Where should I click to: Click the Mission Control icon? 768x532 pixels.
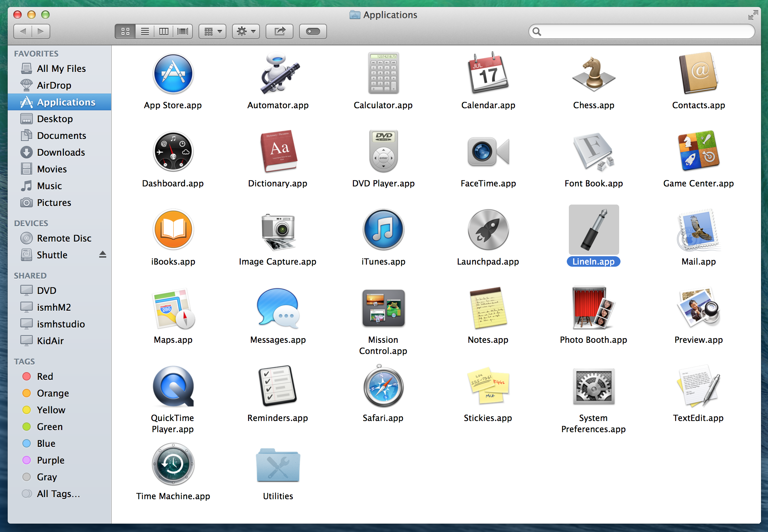[x=383, y=308]
